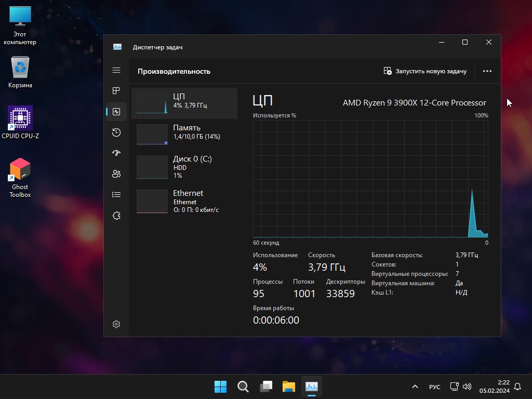The height and width of the screenshot is (399, 532).
Task: Show hidden system tray icons chevron
Action: tap(415, 387)
